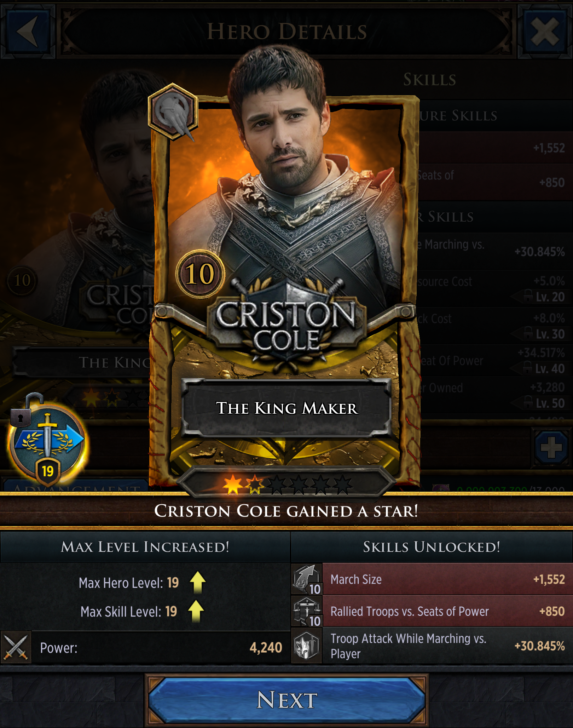Click the Skills Unlocked header

[432, 547]
